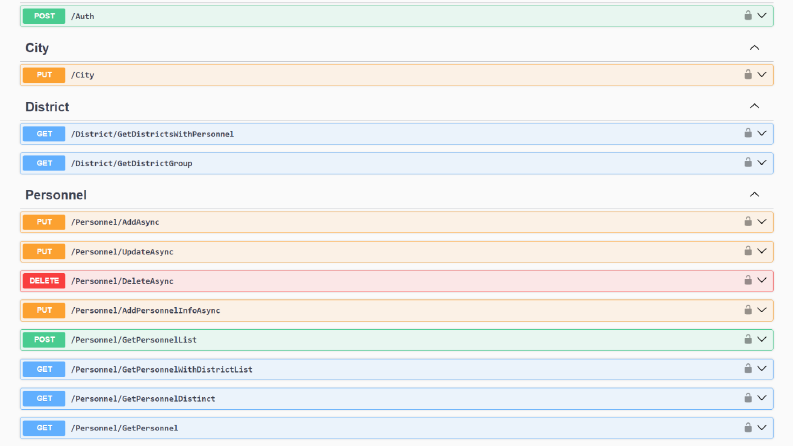
Task: Expand /Personnel/GetPersonnel chevron
Action: (762, 427)
